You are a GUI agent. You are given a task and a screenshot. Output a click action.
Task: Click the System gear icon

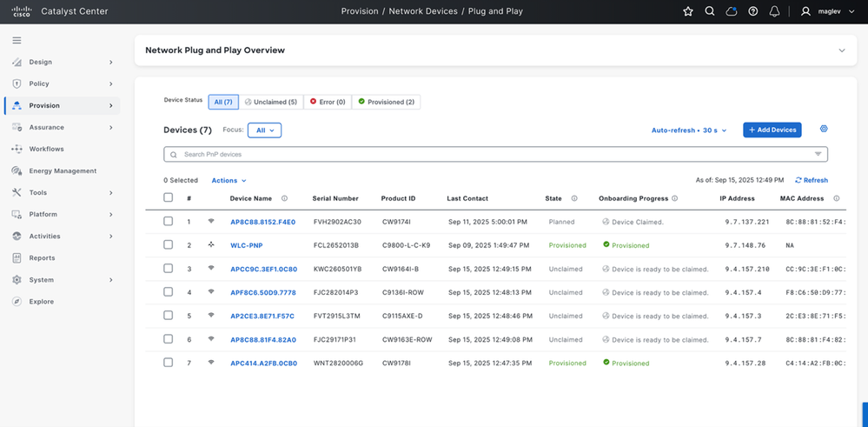(17, 280)
